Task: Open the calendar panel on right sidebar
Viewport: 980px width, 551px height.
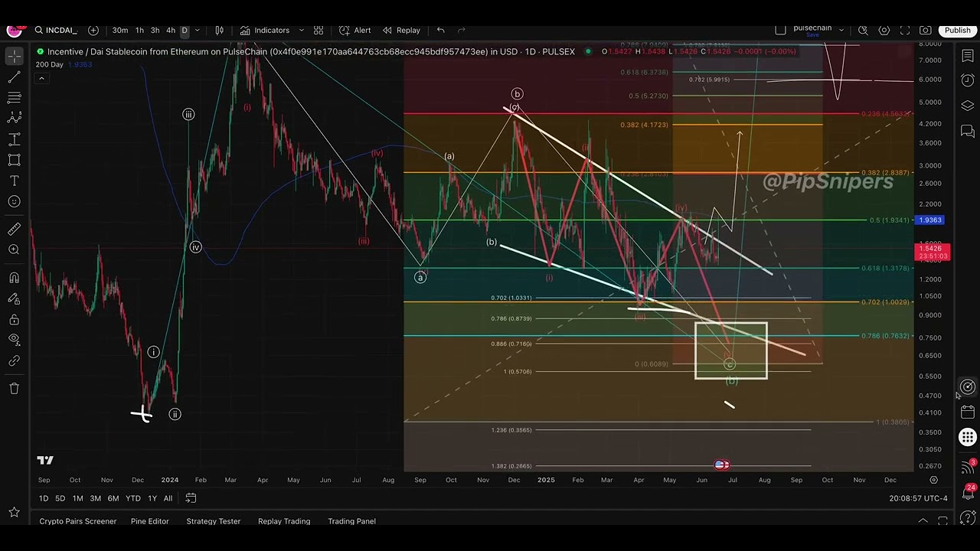Action: [x=968, y=412]
